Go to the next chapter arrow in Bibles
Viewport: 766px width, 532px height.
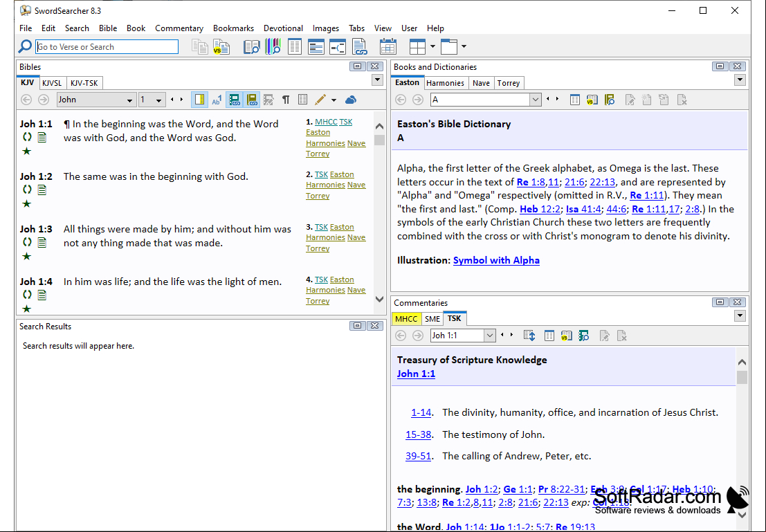[x=182, y=100]
